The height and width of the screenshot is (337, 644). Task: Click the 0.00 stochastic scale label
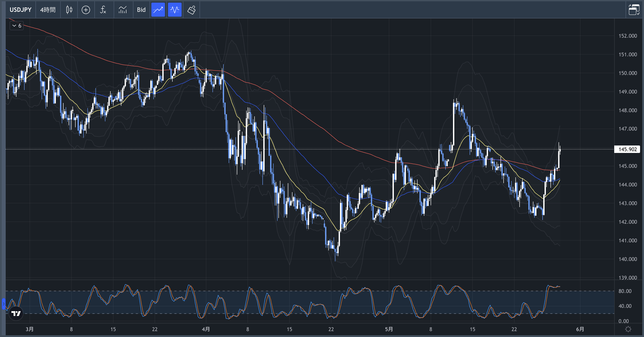click(x=623, y=321)
